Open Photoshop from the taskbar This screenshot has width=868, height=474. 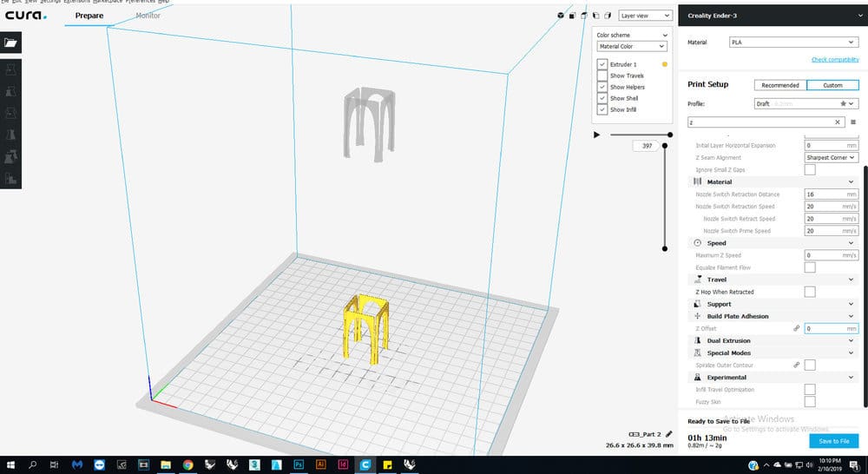tap(299, 464)
